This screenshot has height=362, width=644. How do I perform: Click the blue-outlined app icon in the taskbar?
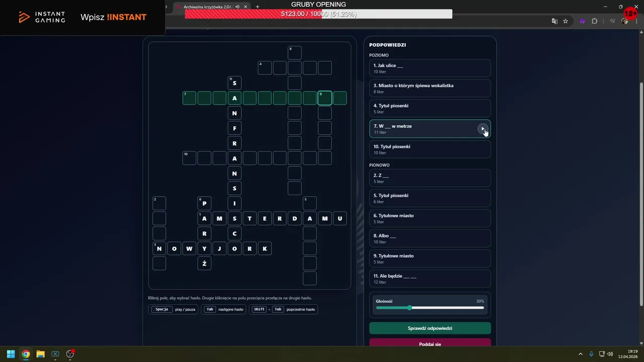[x=55, y=354]
